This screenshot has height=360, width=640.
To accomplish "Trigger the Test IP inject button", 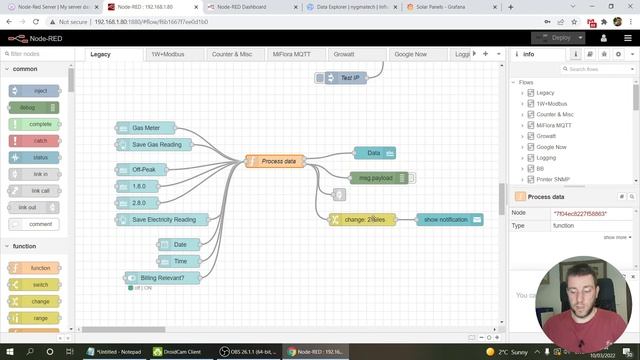I will pos(320,78).
